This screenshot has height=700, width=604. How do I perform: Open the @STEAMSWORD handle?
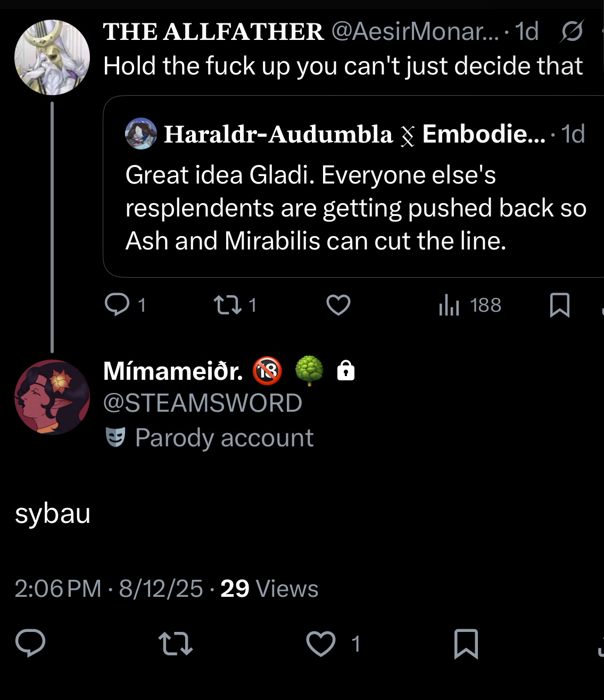(202, 403)
